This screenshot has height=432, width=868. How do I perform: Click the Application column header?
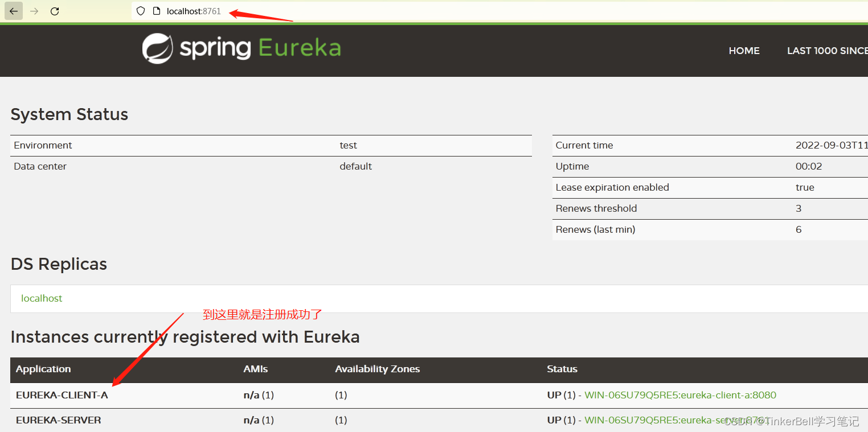(43, 369)
